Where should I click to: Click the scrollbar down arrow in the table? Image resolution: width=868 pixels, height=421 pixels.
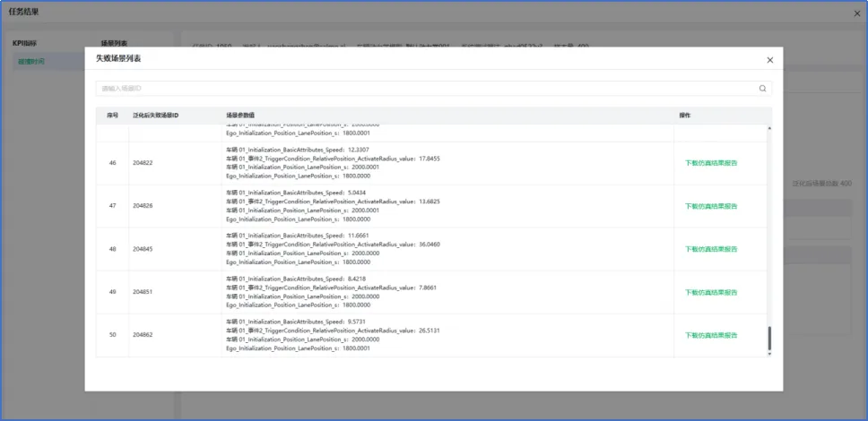pos(768,354)
